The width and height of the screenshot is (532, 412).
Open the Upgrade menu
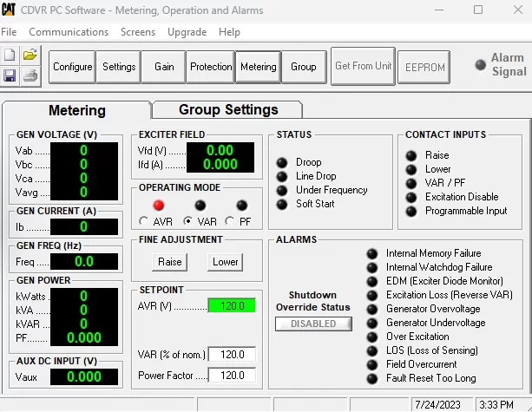click(187, 32)
